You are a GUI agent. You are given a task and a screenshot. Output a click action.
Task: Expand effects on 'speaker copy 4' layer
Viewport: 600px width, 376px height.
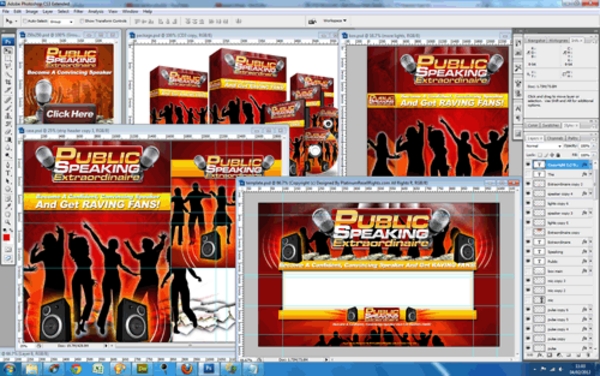pos(590,194)
